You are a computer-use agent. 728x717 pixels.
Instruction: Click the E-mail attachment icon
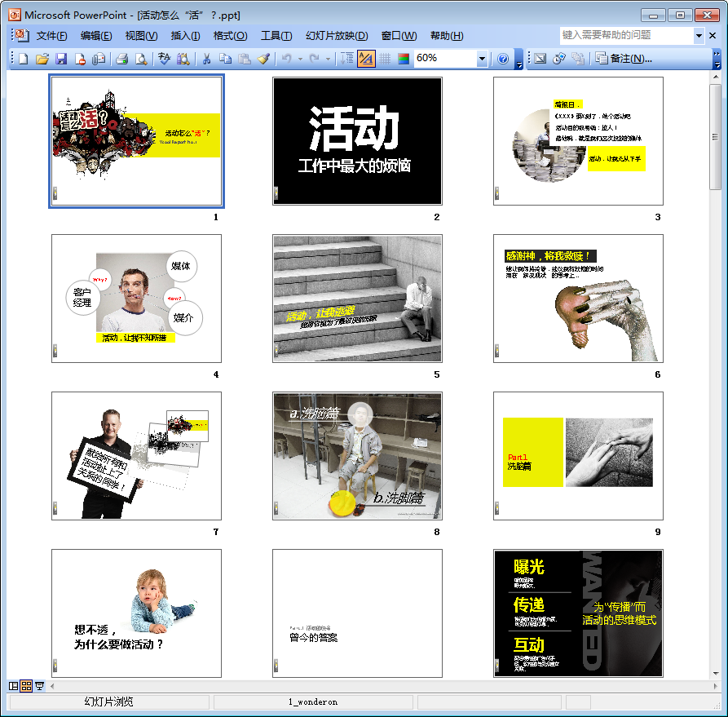click(99, 59)
